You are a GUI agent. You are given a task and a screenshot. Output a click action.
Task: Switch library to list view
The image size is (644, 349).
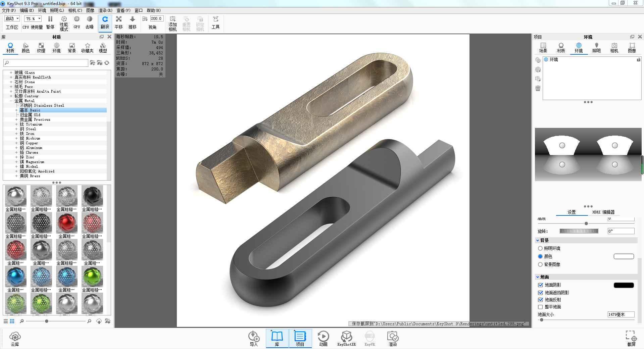[6, 321]
